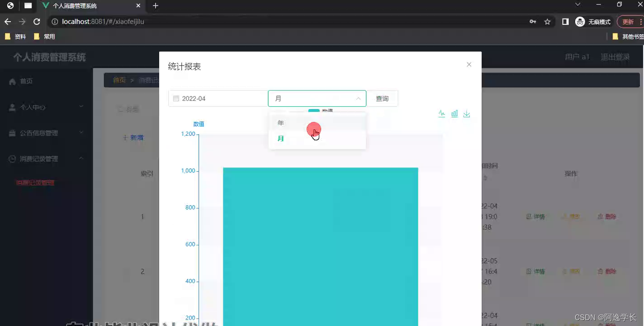Click the 新增 button

133,138
